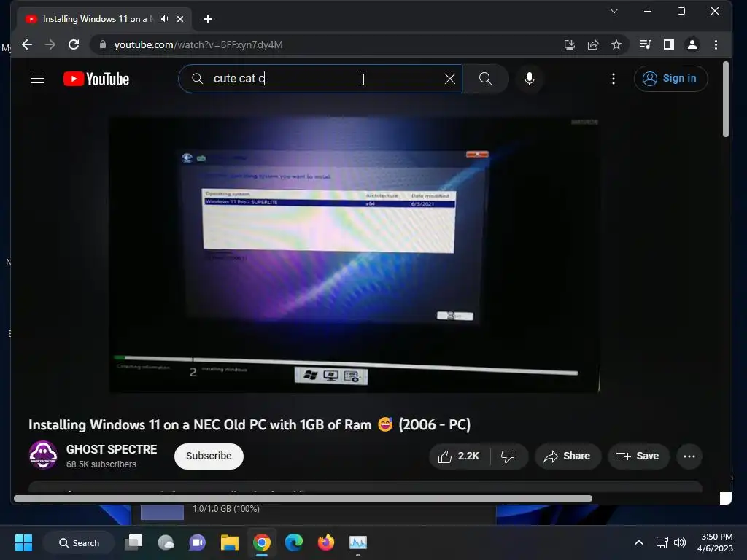Focus the YouTube search field
747x560 pixels.
[320, 79]
